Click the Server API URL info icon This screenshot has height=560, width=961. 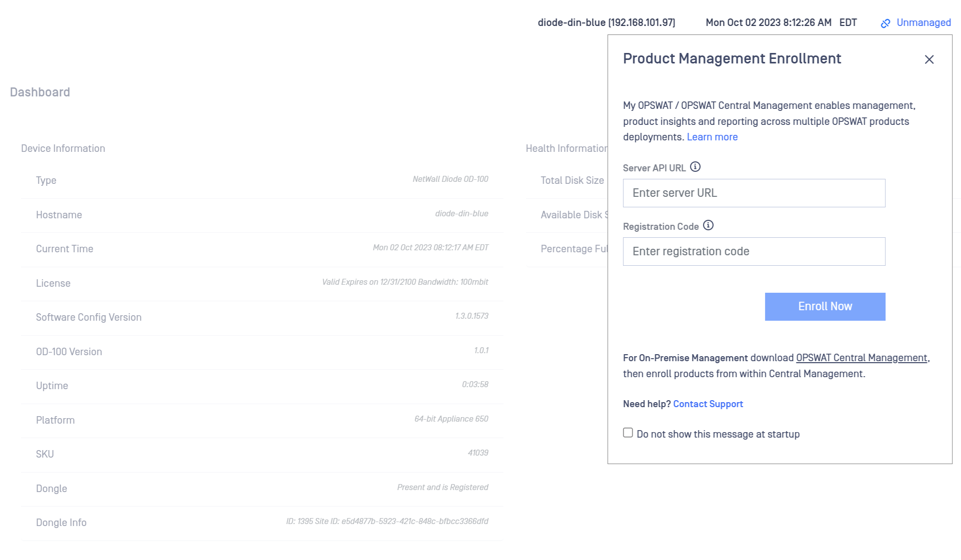695,167
